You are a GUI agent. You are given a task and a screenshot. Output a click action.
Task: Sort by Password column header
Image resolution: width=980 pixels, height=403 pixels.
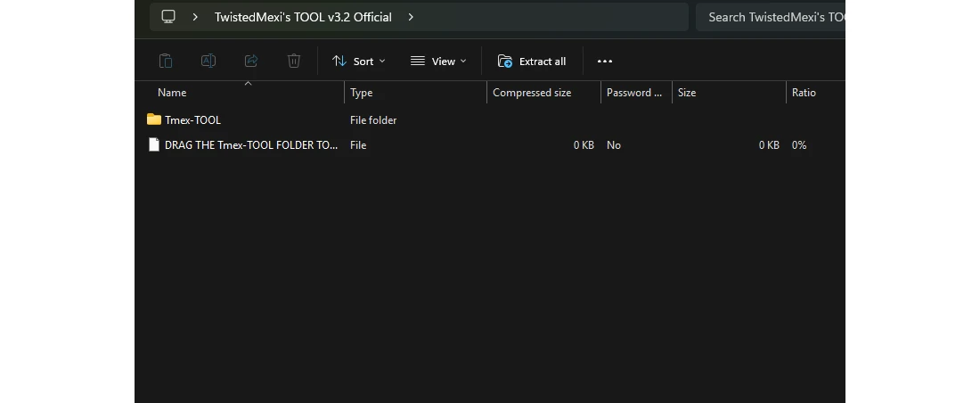point(634,93)
